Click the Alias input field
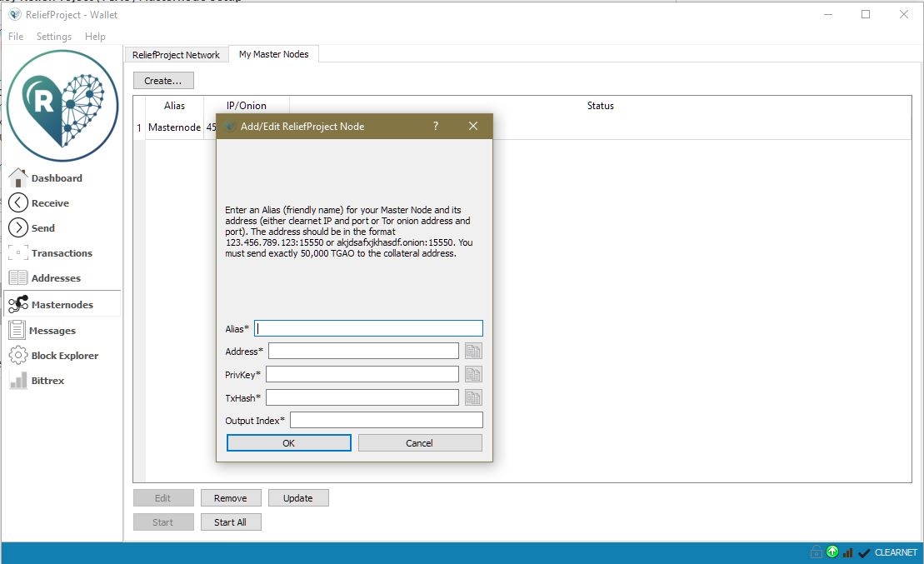Screen dimensions: 924x564 368,328
